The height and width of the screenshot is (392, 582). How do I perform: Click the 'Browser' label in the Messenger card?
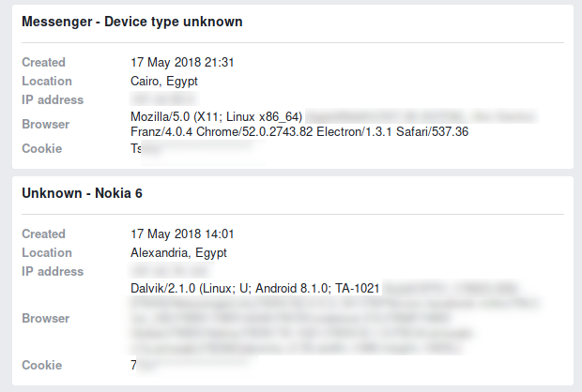[46, 124]
